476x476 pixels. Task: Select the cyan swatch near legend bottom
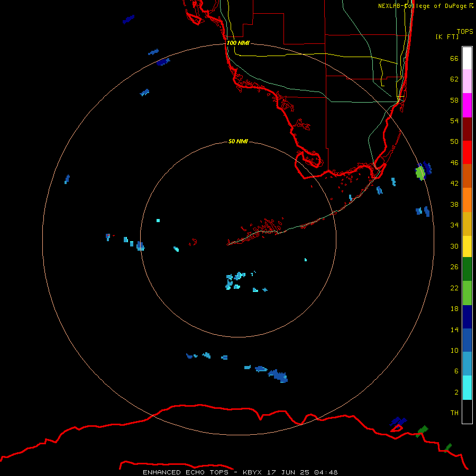pyautogui.click(x=467, y=388)
